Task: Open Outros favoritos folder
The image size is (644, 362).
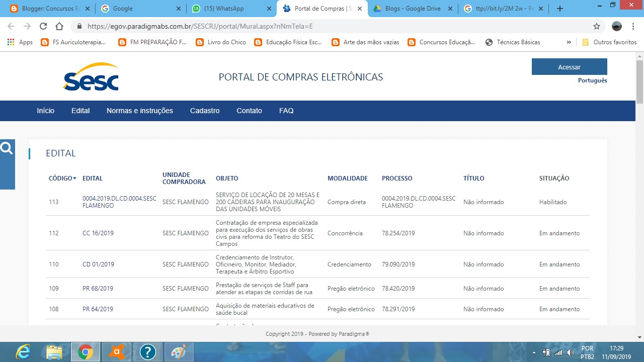Action: (x=609, y=42)
